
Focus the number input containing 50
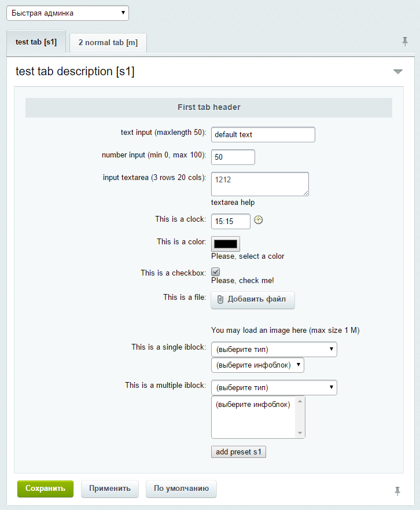coord(233,157)
